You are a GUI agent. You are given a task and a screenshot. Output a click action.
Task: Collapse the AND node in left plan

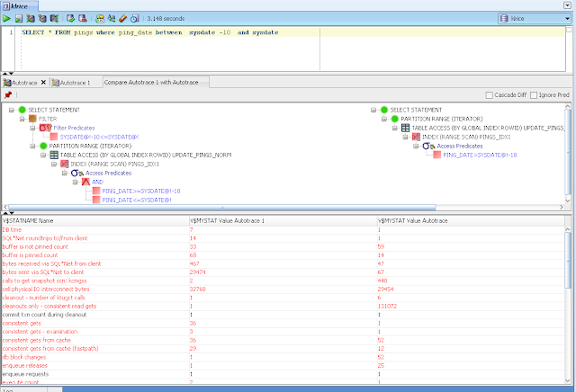pos(75,182)
